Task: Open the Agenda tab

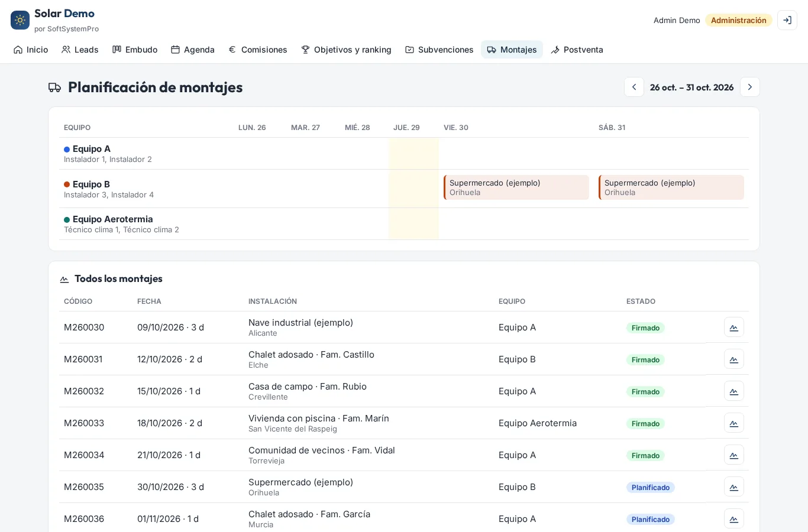Action: (x=193, y=50)
